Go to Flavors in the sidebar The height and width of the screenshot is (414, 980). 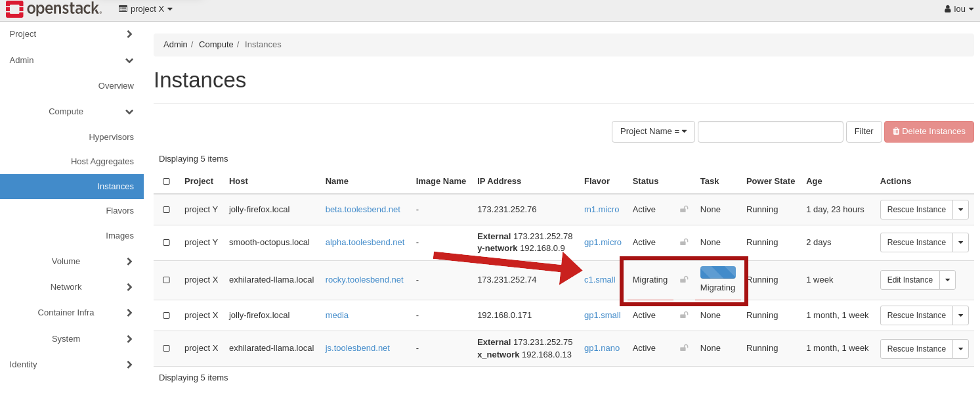119,211
